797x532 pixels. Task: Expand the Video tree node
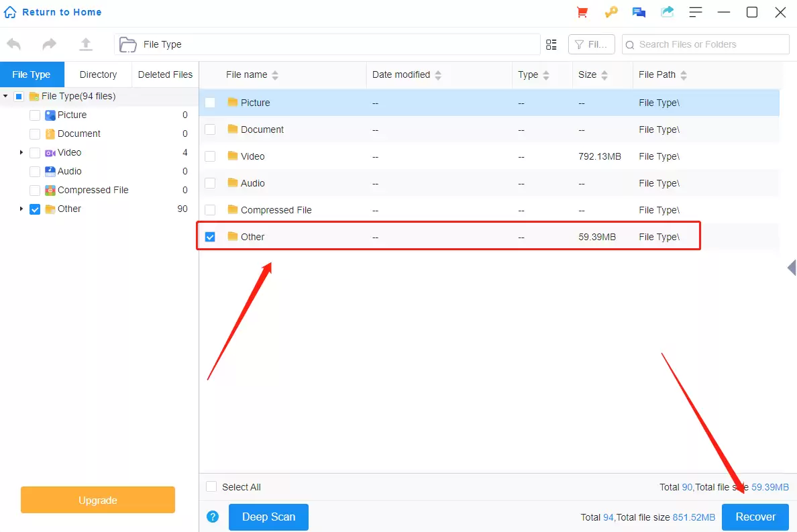coord(21,153)
